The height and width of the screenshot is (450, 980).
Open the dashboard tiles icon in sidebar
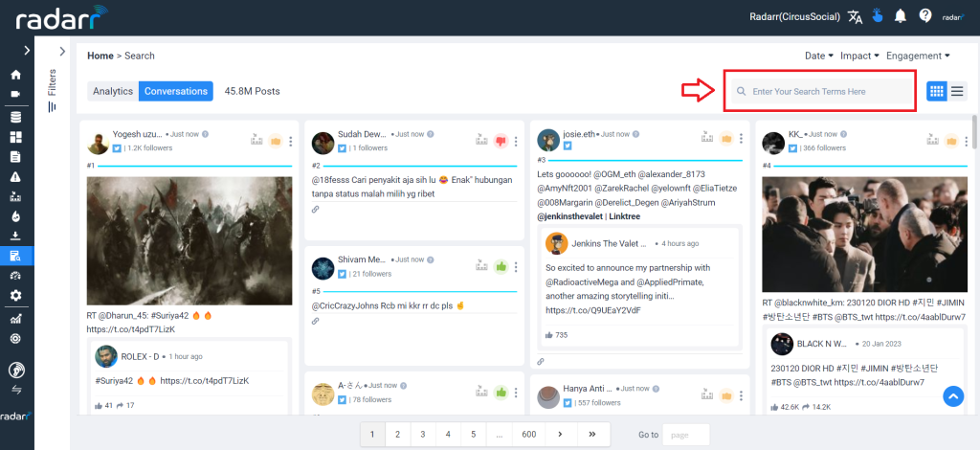point(15,137)
